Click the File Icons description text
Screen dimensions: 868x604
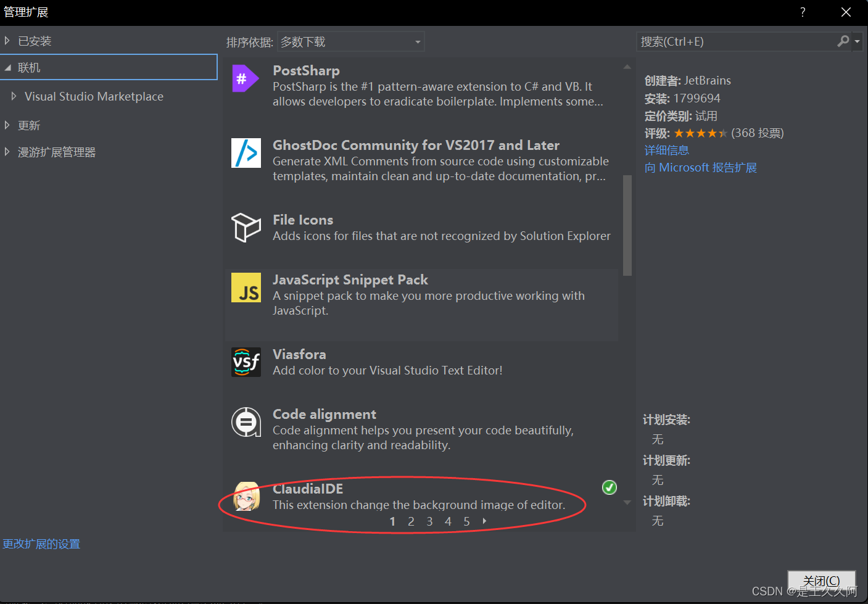(x=442, y=236)
